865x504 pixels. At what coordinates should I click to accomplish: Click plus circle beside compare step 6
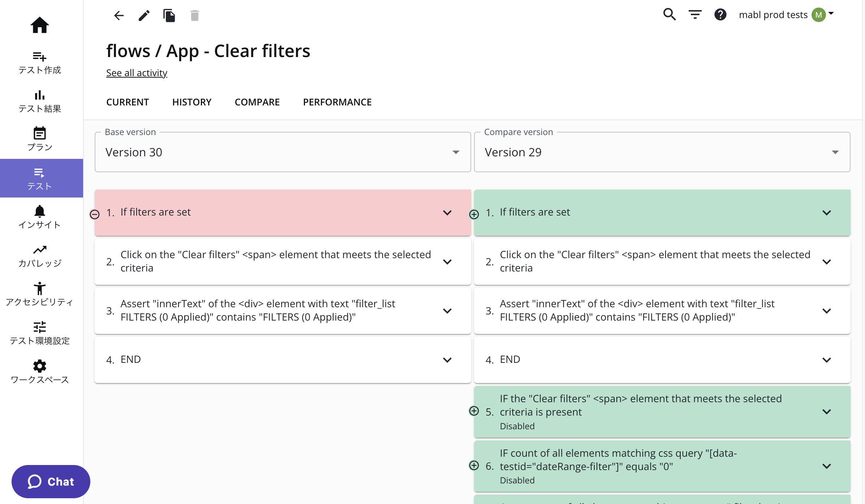coord(474,465)
